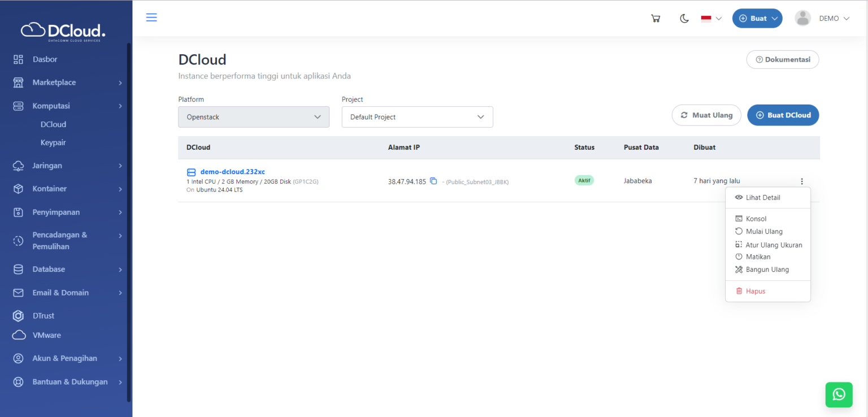
Task: Open the hamburger menu to collapse sidebar
Action: click(x=151, y=17)
